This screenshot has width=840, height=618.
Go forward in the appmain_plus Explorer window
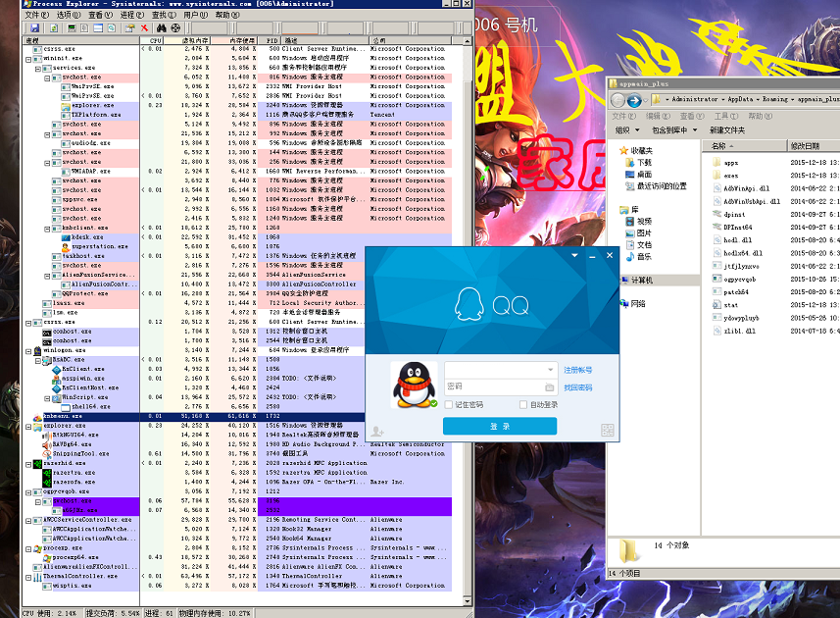634,100
